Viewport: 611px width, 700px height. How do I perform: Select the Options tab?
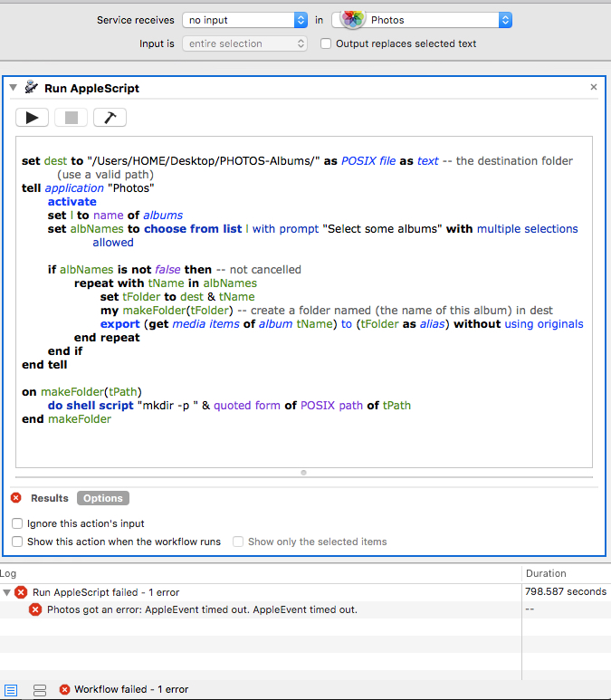point(103,498)
